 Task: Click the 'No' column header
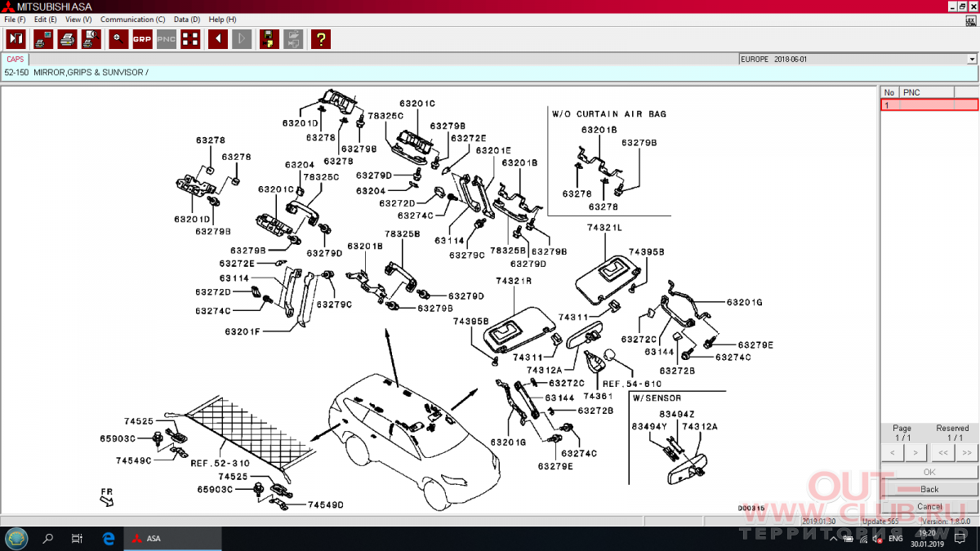(890, 92)
